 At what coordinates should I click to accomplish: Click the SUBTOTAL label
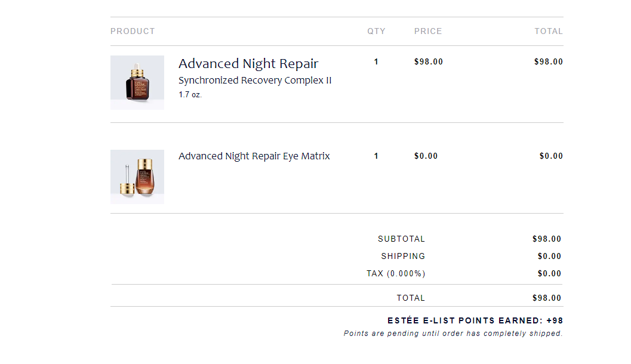point(401,239)
